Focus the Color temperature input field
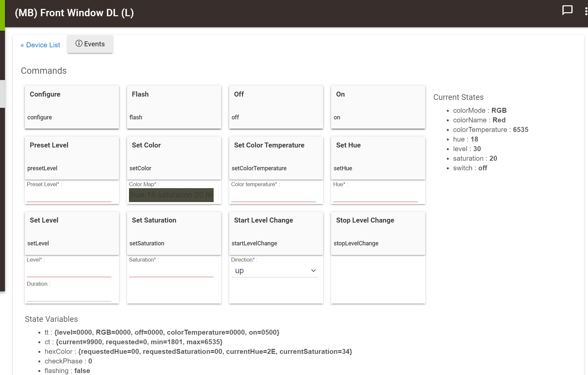Screen dimensions: 588x375 (273, 195)
